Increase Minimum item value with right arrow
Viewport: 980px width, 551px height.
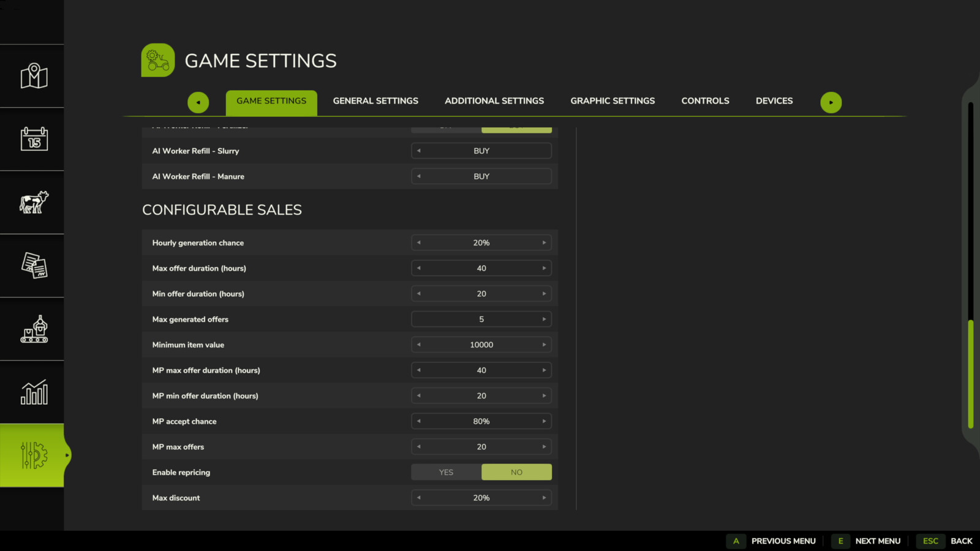tap(544, 345)
